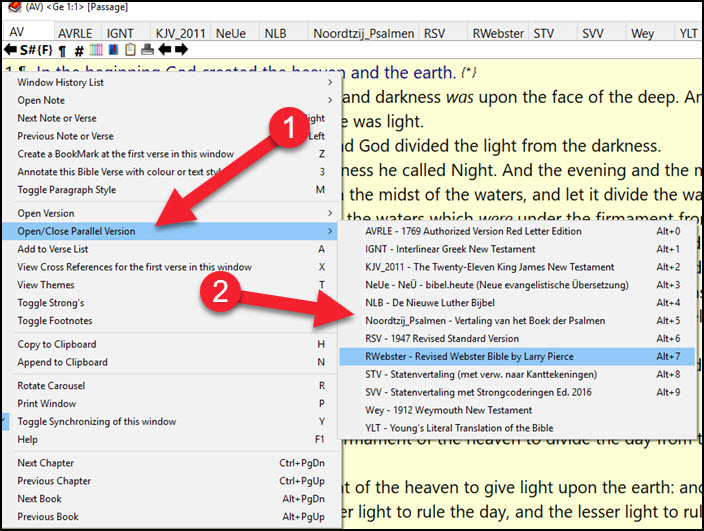This screenshot has width=704, height=531.
Task: Open Noordtzij_Psalmen Vertaling parallel version
Action: 517,321
